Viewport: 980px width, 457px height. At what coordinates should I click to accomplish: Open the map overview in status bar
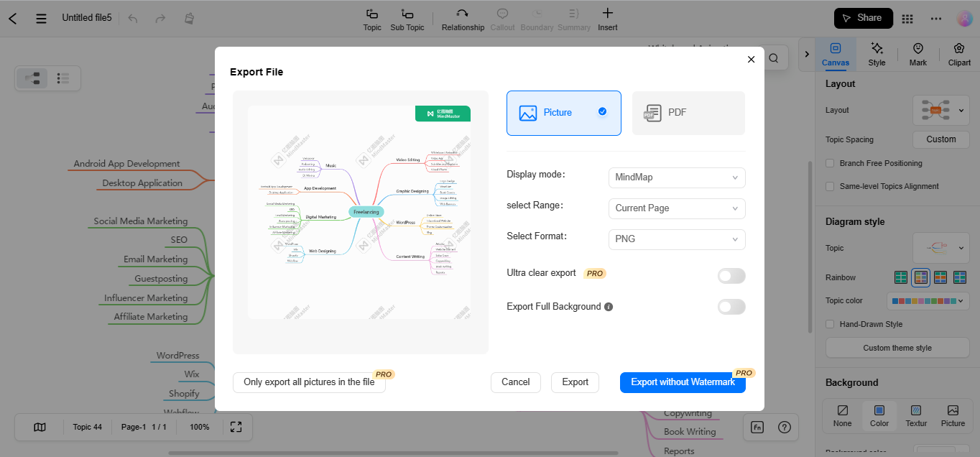[40, 427]
